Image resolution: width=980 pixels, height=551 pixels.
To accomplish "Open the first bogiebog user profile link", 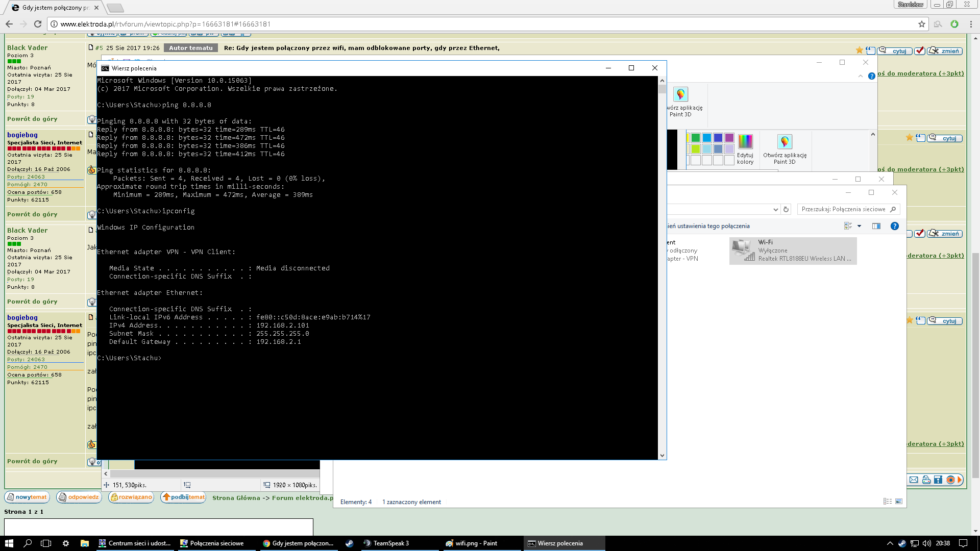I will tap(22, 135).
